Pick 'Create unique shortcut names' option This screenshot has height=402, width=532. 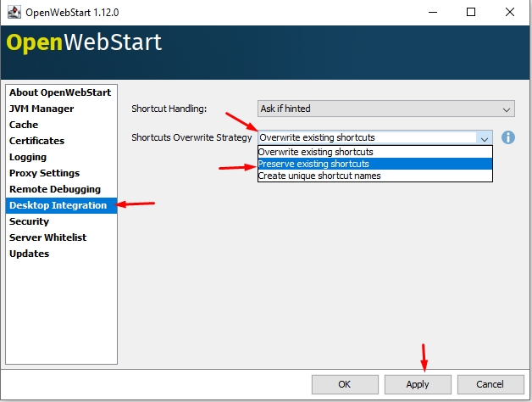coord(319,176)
